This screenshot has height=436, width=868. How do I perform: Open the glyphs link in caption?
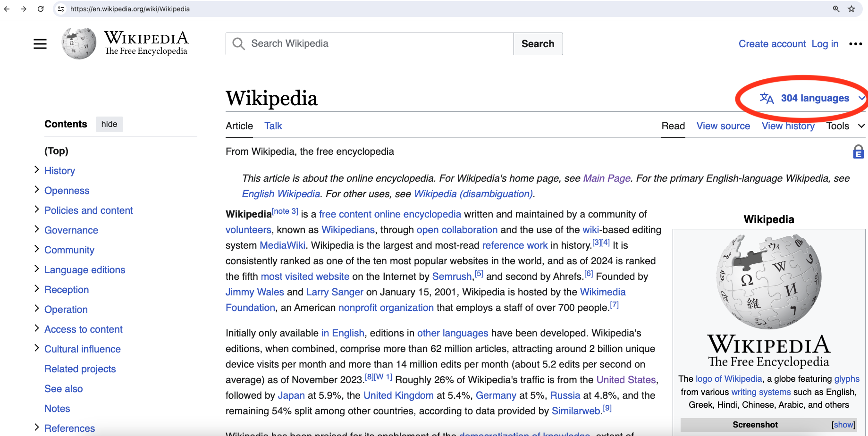coord(847,379)
